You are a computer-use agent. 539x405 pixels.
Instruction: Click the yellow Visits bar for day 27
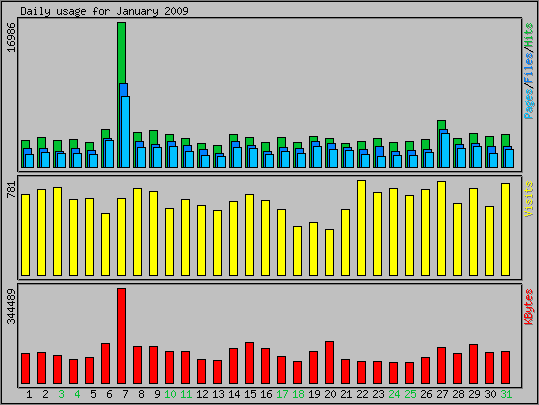pyautogui.click(x=441, y=228)
